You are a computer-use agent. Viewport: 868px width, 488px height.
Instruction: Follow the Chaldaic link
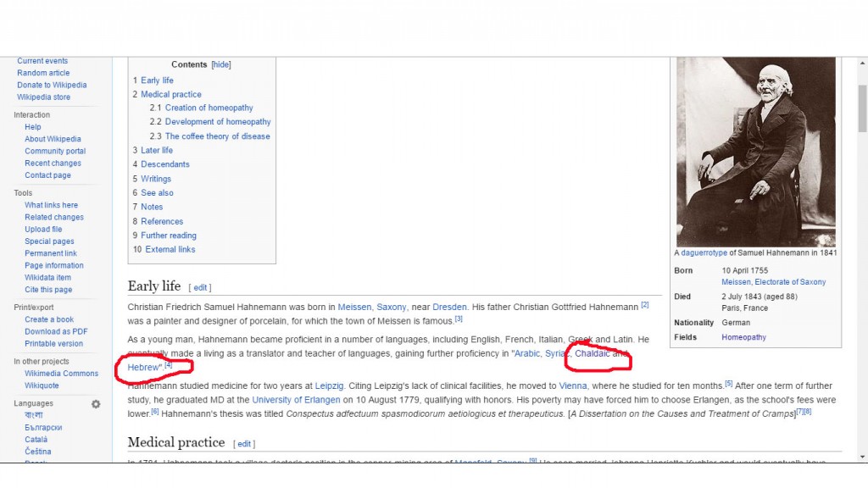point(593,353)
